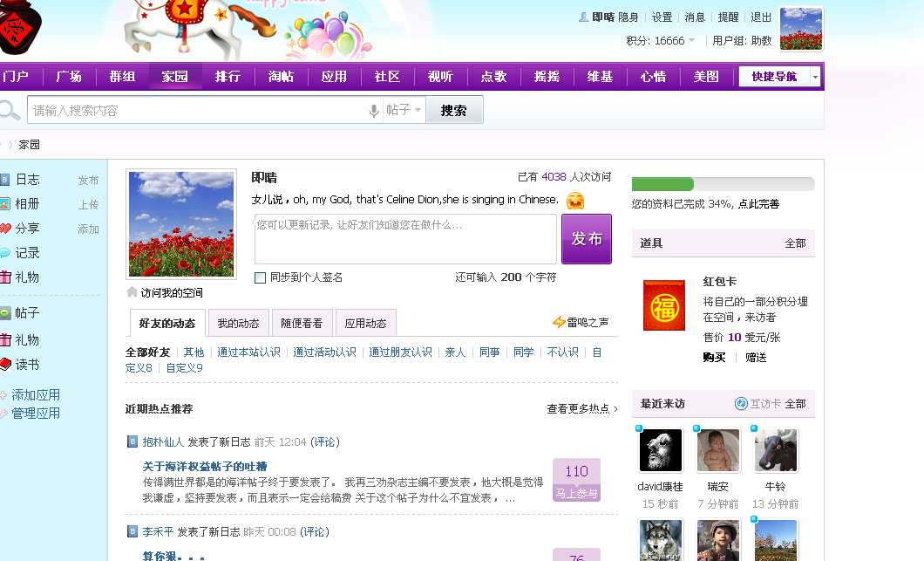Image resolution: width=924 pixels, height=561 pixels.
Task: Click the profile completion progress bar
Action: click(723, 184)
